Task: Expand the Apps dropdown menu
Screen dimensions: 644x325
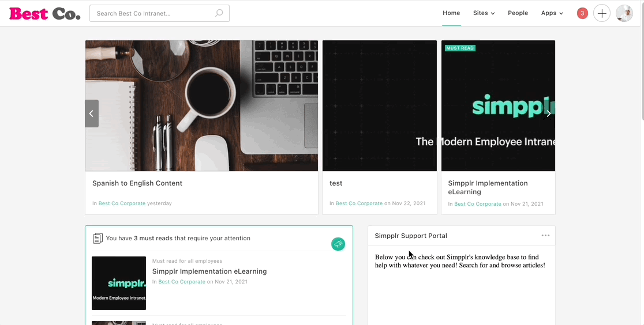Action: tap(552, 13)
